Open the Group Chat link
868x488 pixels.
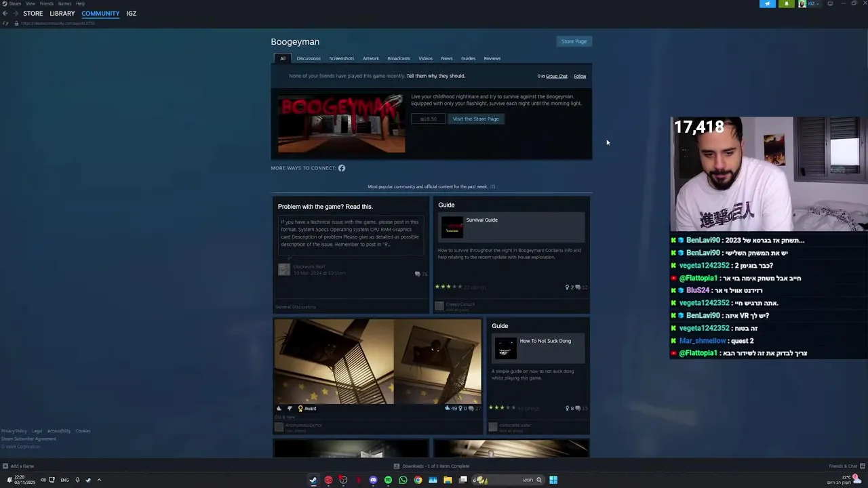click(x=557, y=76)
